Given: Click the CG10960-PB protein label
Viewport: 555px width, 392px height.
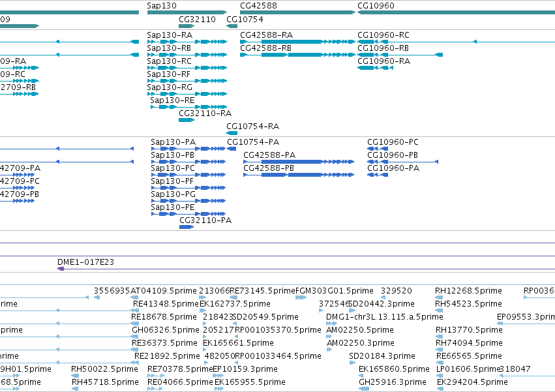Looking at the screenshot, I should coord(393,155).
